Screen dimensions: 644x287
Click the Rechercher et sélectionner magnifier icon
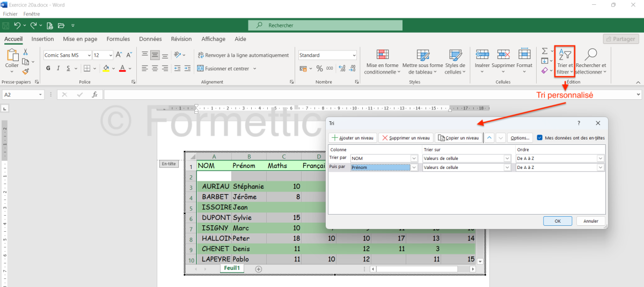(x=590, y=55)
